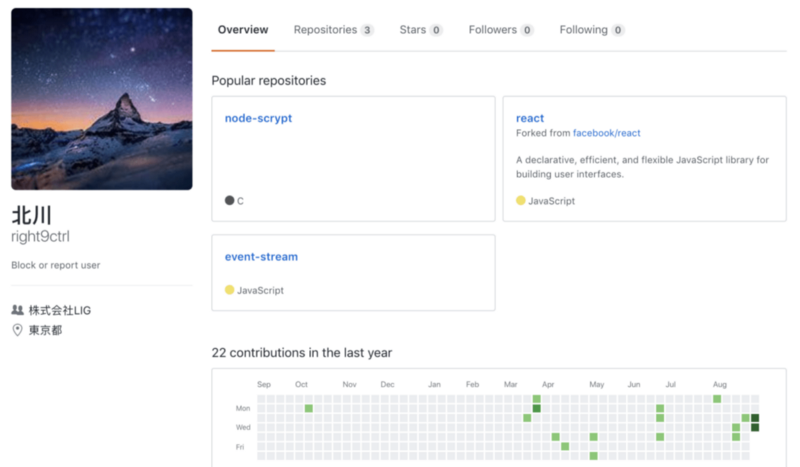Image resolution: width=800 pixels, height=467 pixels.
Task: Click the green contribution square in October
Action: click(309, 408)
